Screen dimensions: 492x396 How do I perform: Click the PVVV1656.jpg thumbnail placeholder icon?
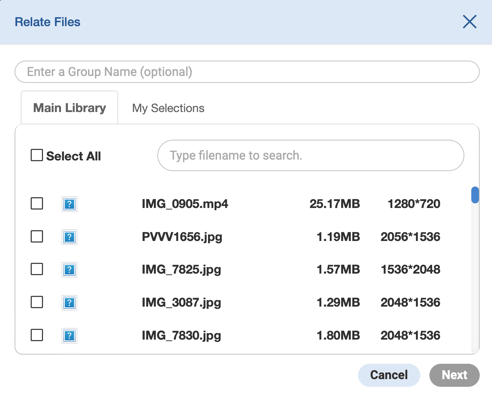coord(69,237)
